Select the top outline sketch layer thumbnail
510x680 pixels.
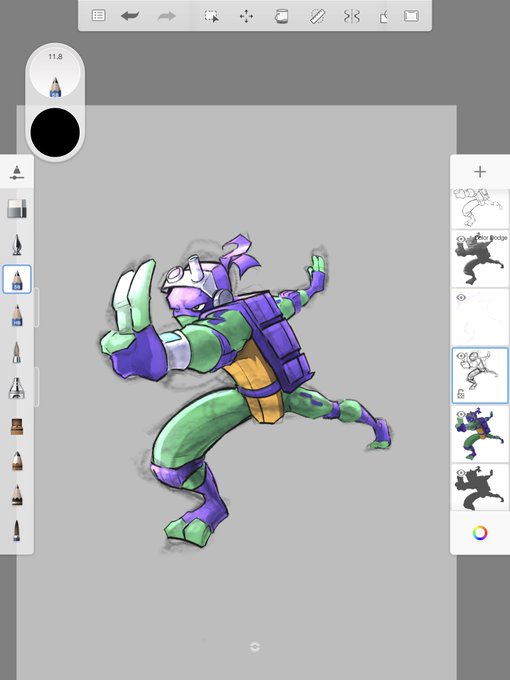click(x=480, y=208)
